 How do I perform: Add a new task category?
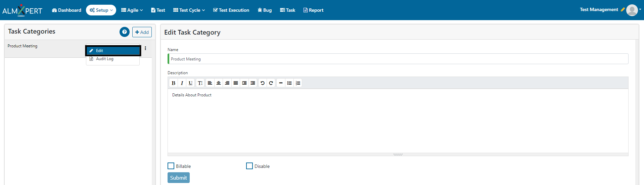point(142,32)
